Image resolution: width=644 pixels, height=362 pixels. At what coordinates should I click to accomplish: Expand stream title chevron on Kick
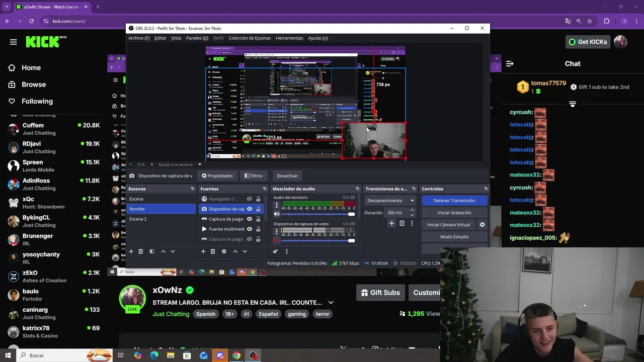click(x=331, y=303)
